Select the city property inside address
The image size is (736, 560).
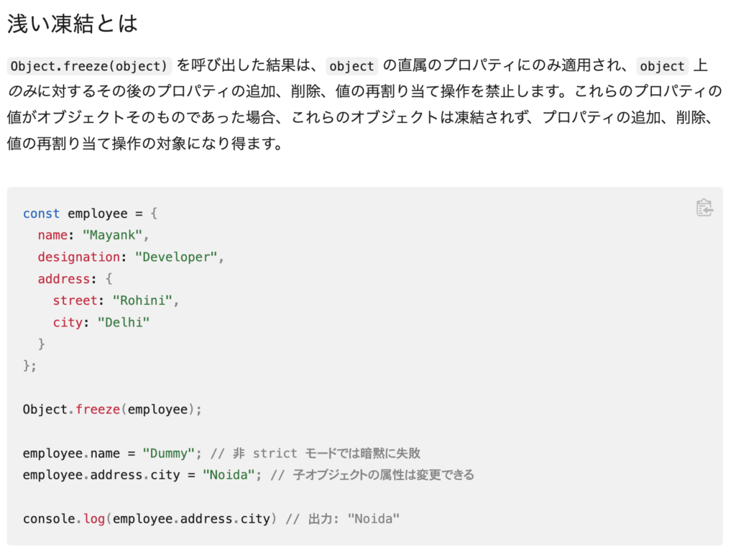pyautogui.click(x=68, y=322)
